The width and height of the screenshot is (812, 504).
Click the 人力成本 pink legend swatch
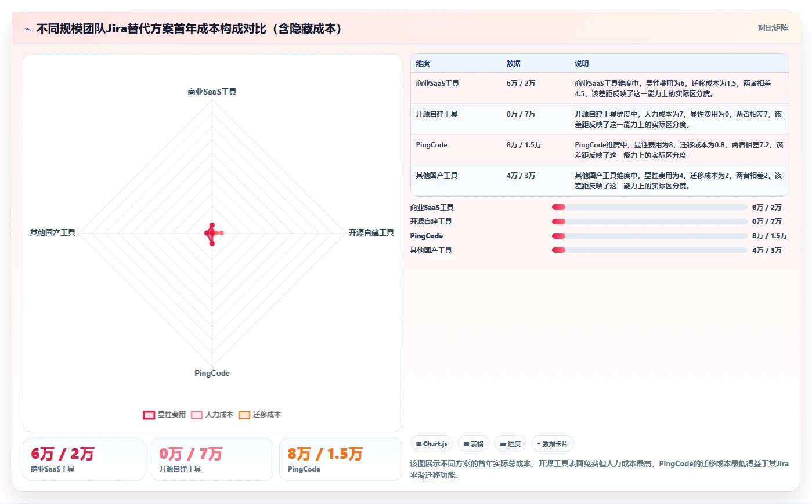point(197,415)
